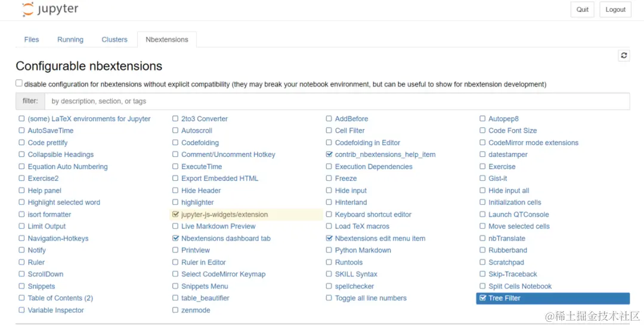This screenshot has height=326, width=644.
Task: Select the Snippets Menu extension label
Action: click(205, 286)
